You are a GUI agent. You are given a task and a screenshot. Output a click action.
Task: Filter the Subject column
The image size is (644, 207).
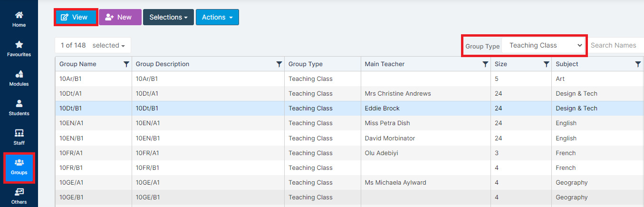(x=638, y=64)
